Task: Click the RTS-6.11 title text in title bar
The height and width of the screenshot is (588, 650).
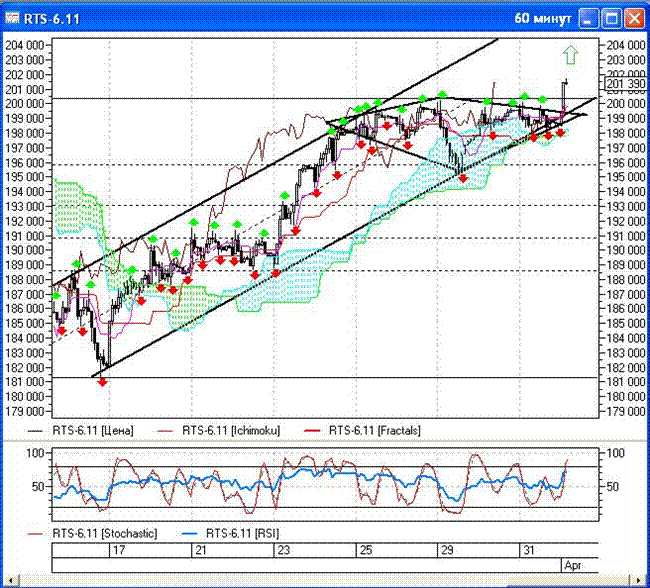Action: tap(51, 19)
